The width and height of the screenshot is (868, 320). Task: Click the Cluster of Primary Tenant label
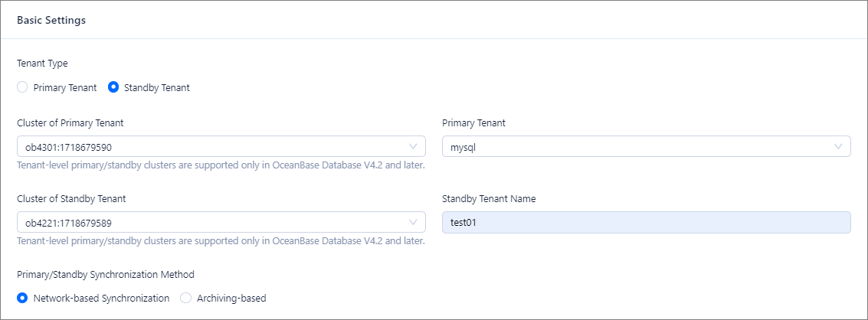click(70, 122)
